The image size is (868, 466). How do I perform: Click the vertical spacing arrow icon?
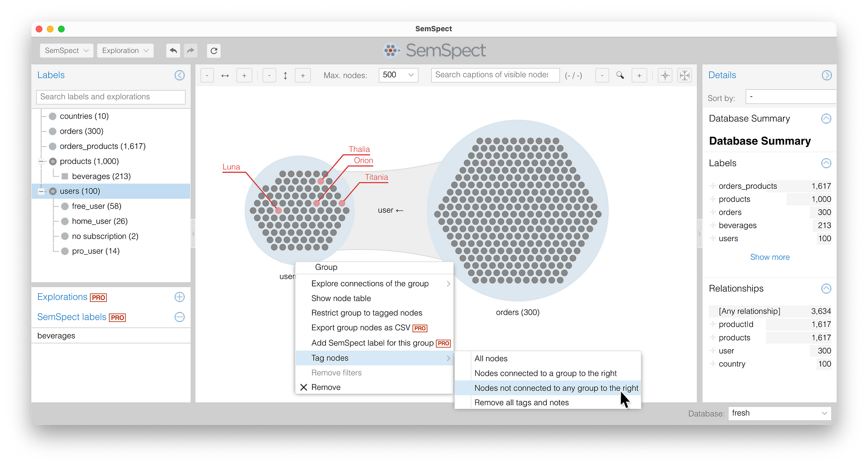pyautogui.click(x=286, y=75)
